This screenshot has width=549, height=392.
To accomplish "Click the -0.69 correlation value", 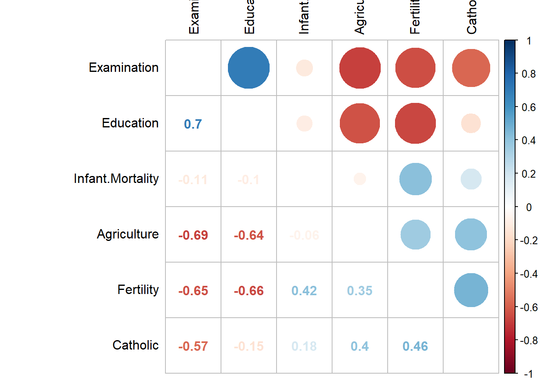I will 193,235.
